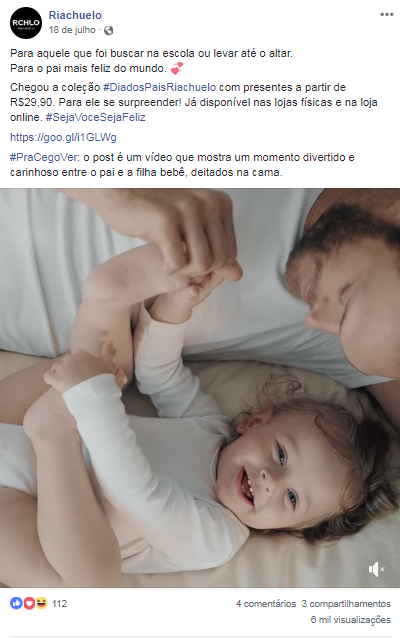Unmute the video with the speaker icon
This screenshot has width=400, height=638.
click(x=376, y=569)
